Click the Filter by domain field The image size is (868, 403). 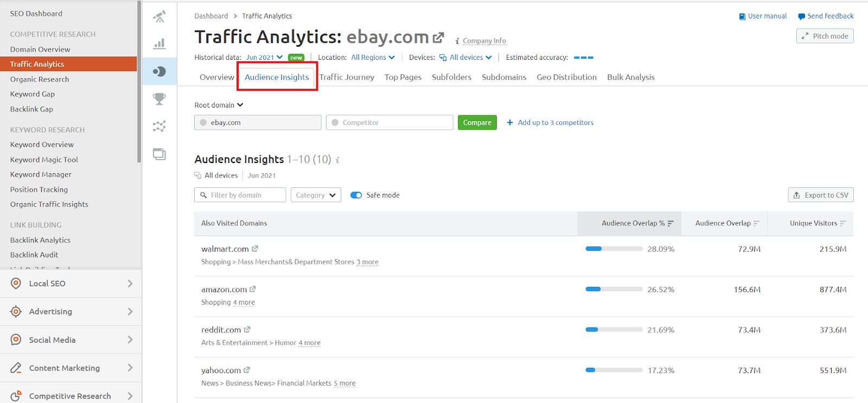(240, 195)
